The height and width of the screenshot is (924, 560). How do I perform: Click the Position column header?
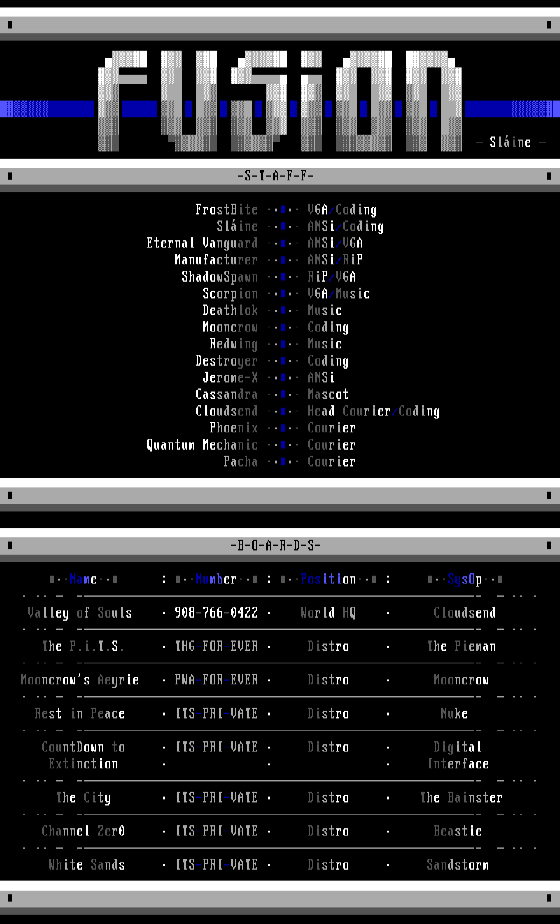tap(327, 579)
